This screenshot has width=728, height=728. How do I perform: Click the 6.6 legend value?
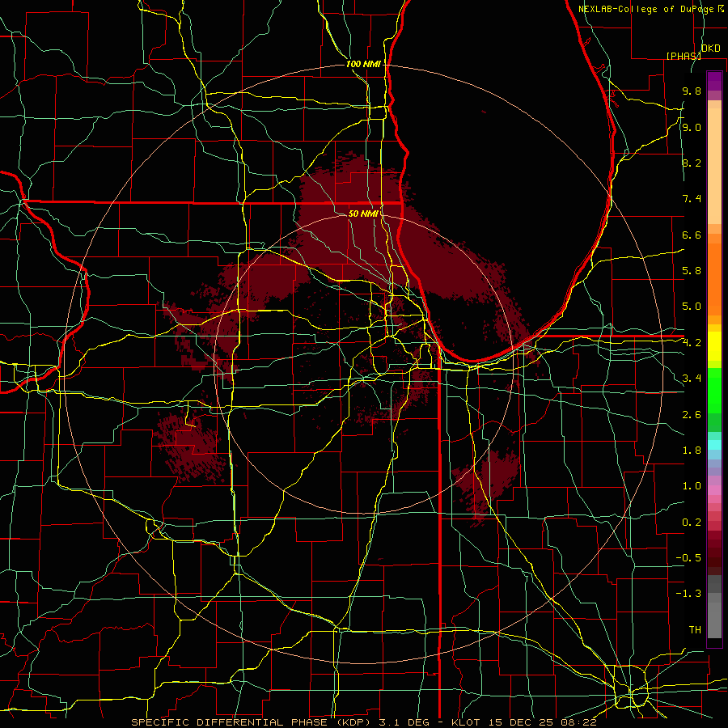click(x=692, y=235)
